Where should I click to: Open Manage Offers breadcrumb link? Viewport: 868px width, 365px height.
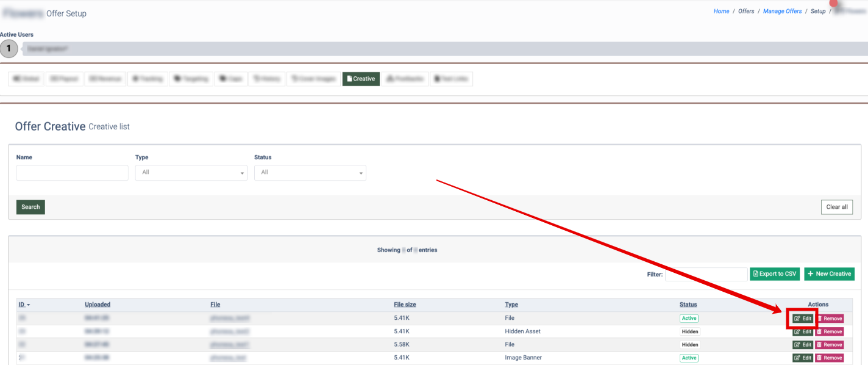(x=782, y=11)
